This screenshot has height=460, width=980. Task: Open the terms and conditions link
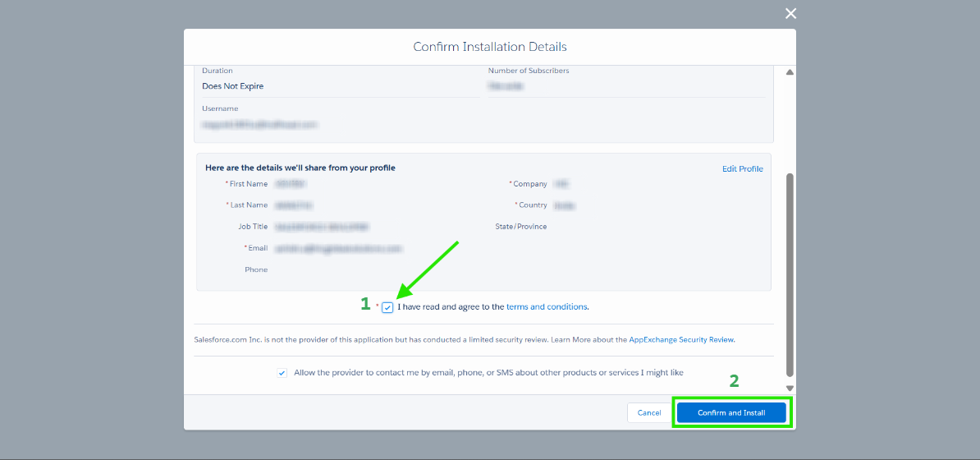pyautogui.click(x=547, y=306)
